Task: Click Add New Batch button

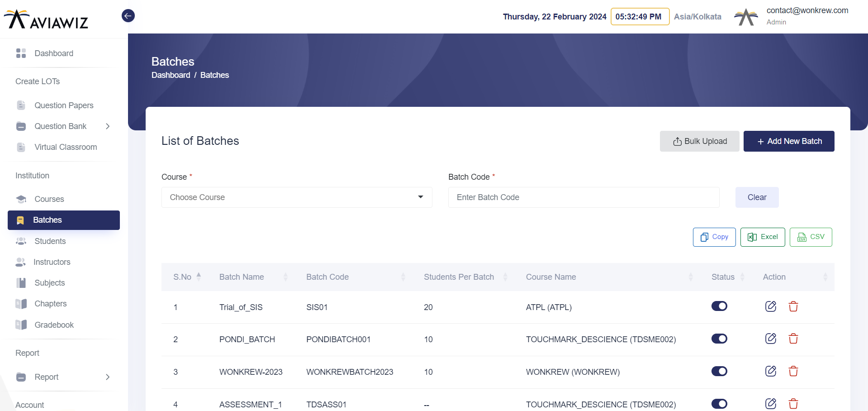Action: [x=789, y=141]
